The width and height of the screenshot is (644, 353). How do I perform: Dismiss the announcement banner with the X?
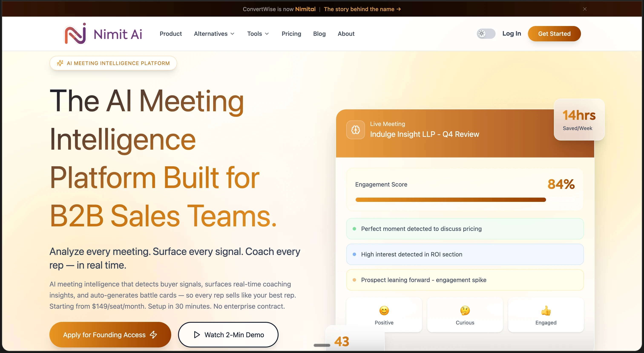585,9
